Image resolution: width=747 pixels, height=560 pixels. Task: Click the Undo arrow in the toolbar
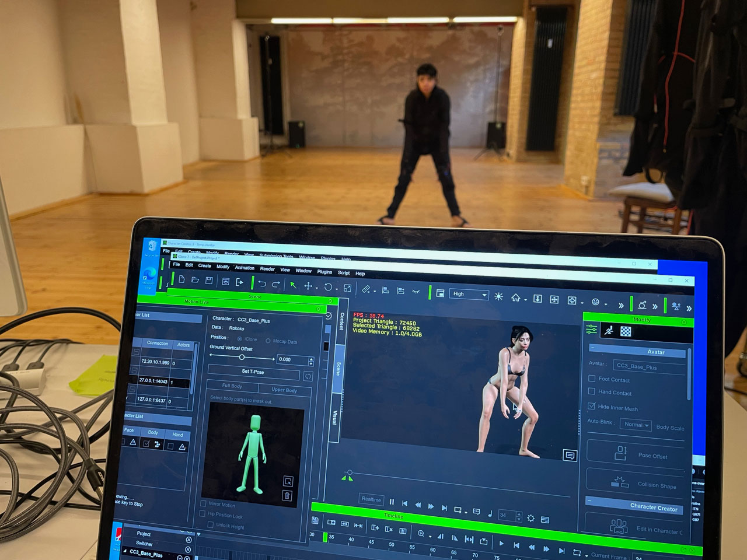tap(262, 284)
